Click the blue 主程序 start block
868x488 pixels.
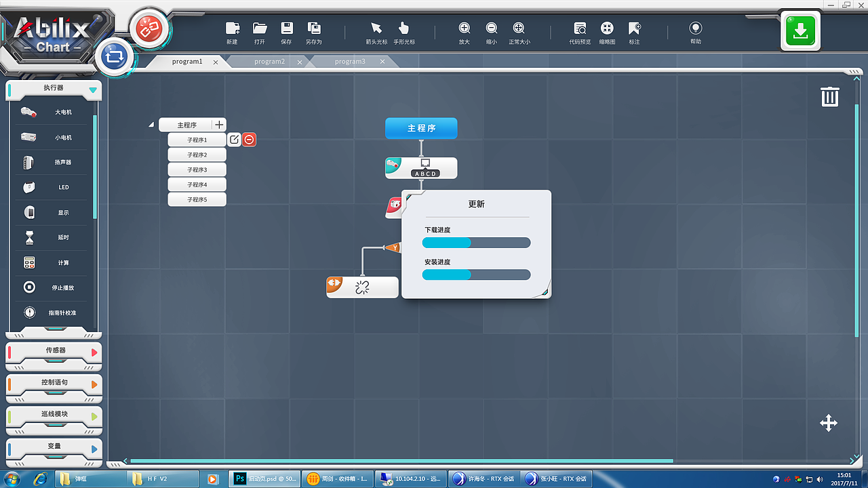421,128
